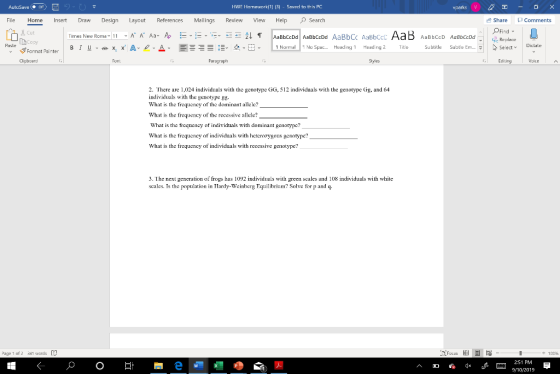560x374 pixels.
Task: Click the borders icon
Action: 251,48
